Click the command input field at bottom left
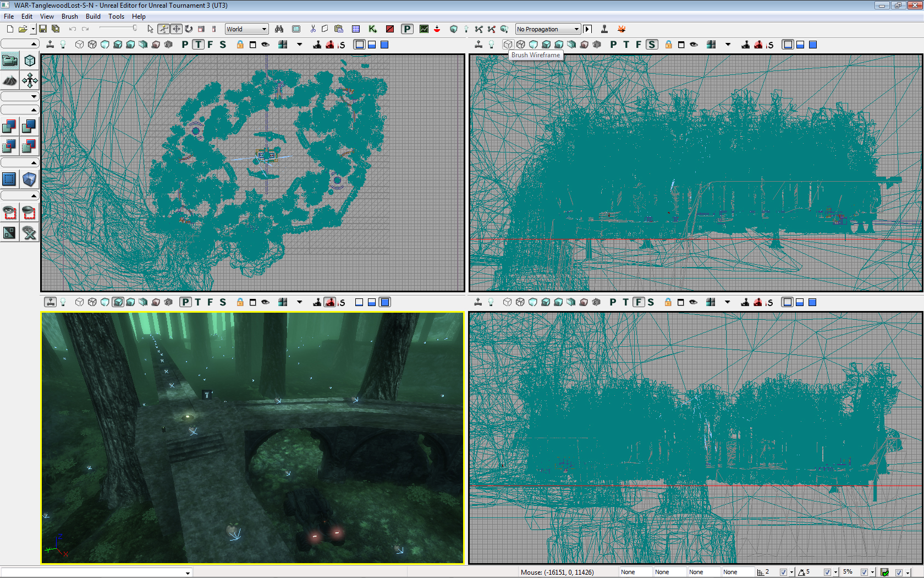The image size is (924, 578). (x=96, y=572)
